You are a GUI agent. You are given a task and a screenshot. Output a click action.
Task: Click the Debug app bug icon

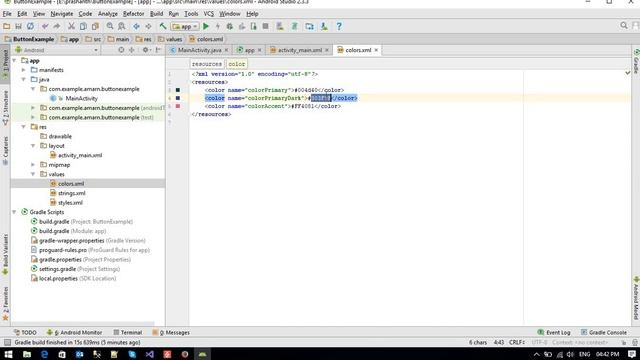pos(230,27)
